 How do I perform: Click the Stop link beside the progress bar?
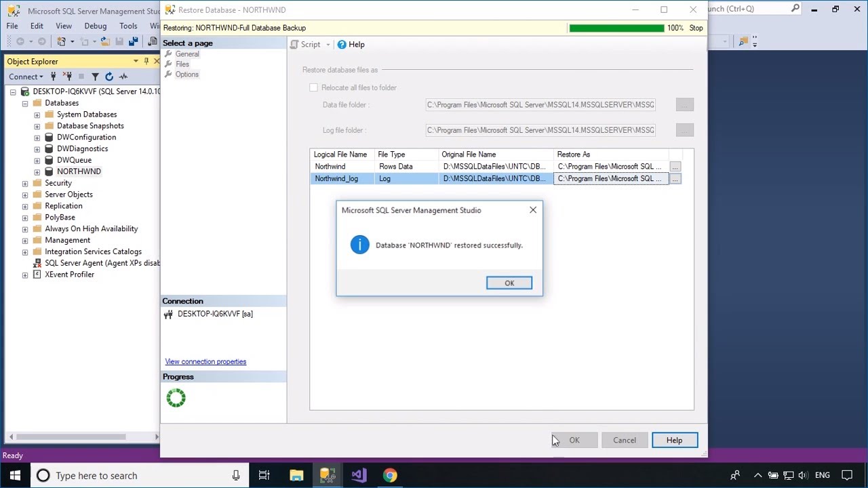pos(696,28)
